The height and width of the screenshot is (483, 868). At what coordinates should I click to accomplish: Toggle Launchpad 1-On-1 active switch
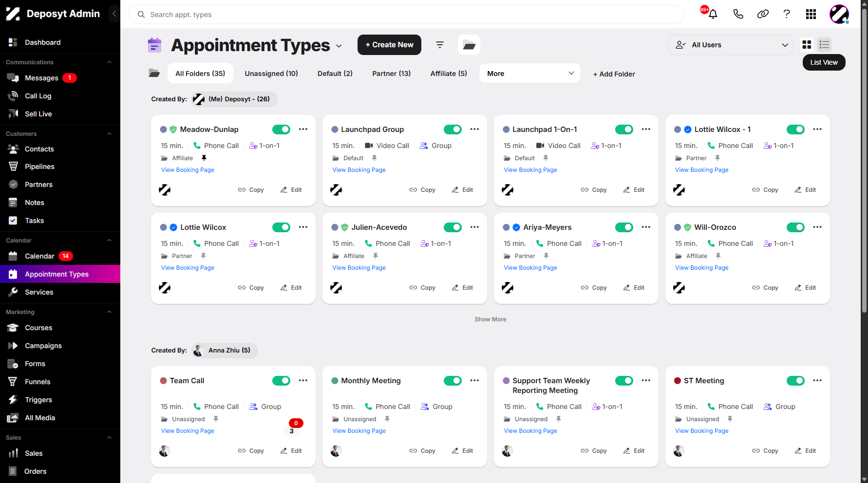tap(624, 130)
